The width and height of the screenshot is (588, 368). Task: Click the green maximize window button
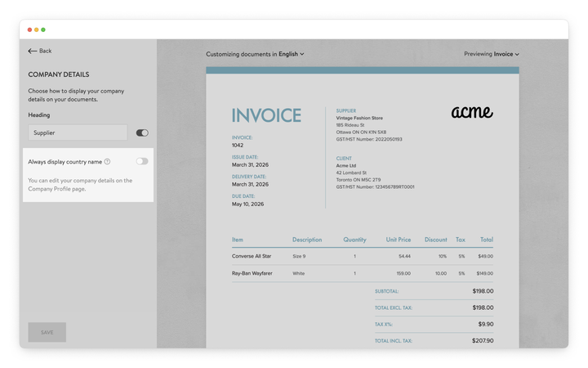coord(43,29)
